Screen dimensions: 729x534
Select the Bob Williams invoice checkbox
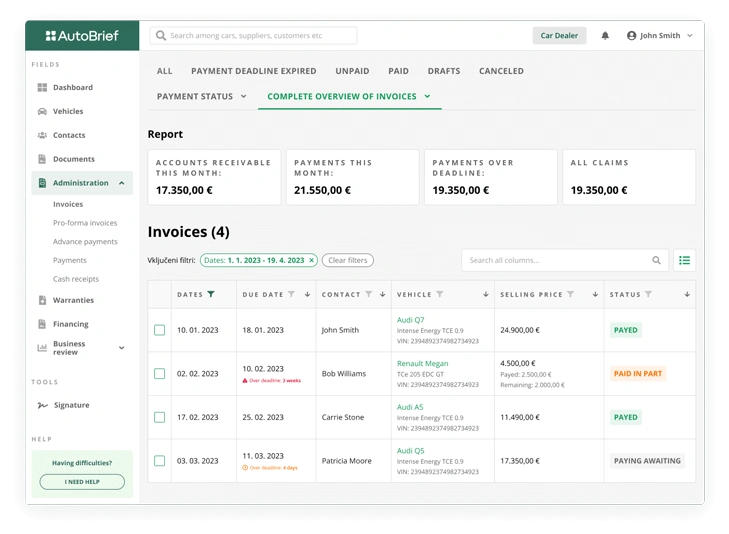(159, 374)
